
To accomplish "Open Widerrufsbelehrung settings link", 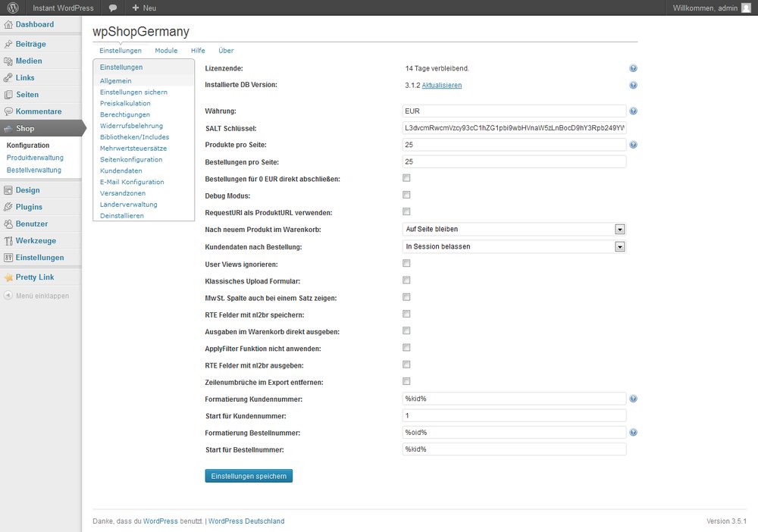I will tap(131, 126).
